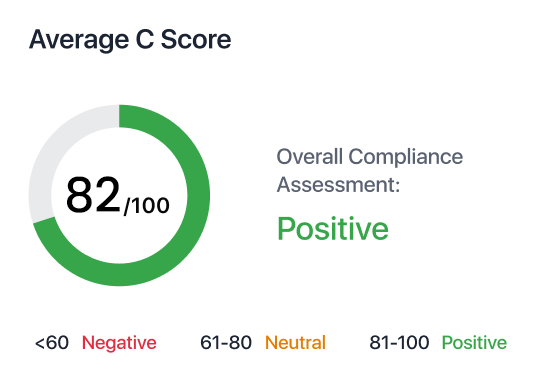Screen dimensions: 542x385
Task: Click the 81-100 range in the legend
Action: coord(399,342)
